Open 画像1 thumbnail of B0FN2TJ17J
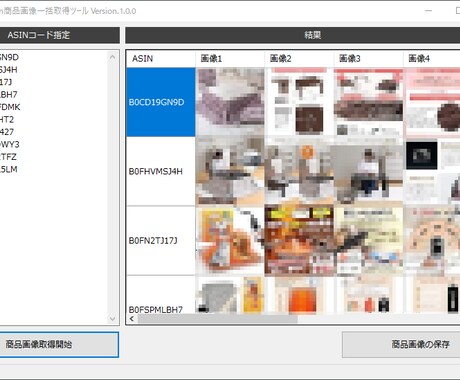Screen dimensions: 460x380 pyautogui.click(x=230, y=240)
